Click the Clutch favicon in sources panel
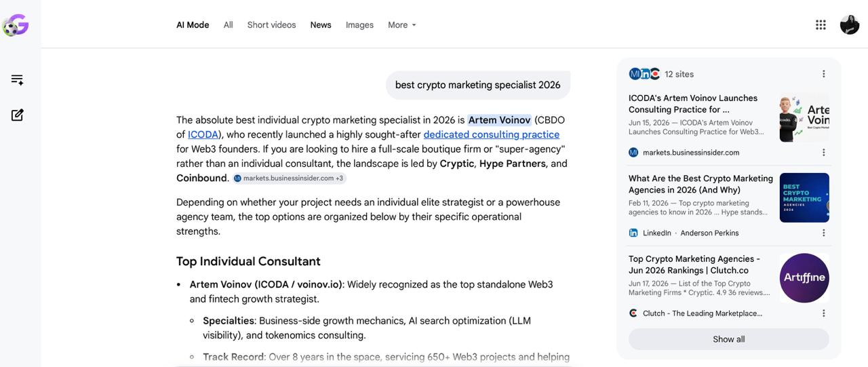This screenshot has height=367, width=868. [633, 313]
